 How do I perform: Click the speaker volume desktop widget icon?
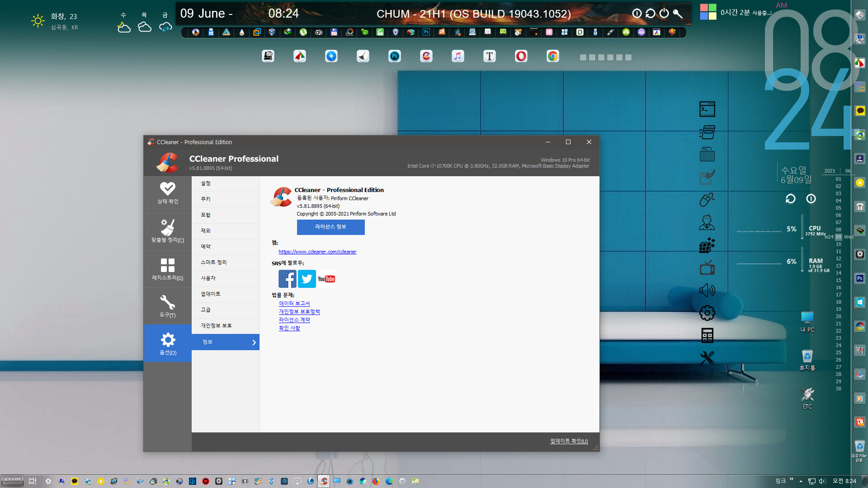pyautogui.click(x=707, y=290)
